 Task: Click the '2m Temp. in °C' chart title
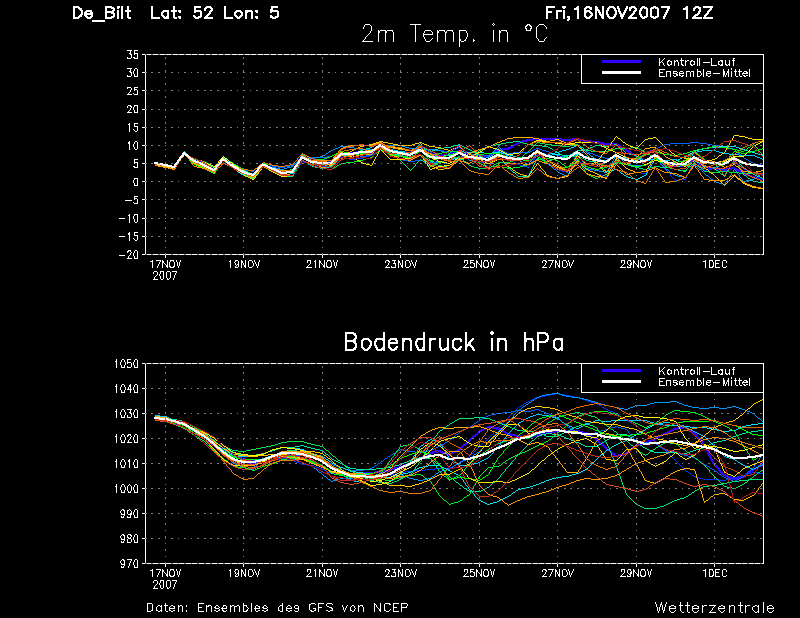(455, 34)
